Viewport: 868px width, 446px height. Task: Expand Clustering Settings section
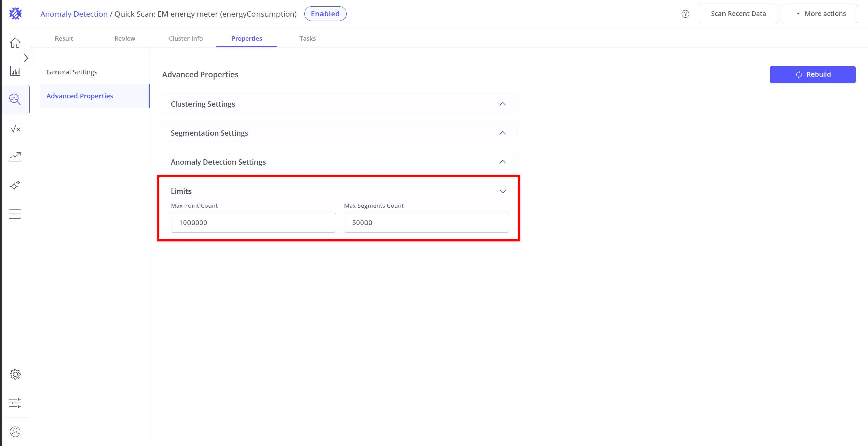coord(339,104)
